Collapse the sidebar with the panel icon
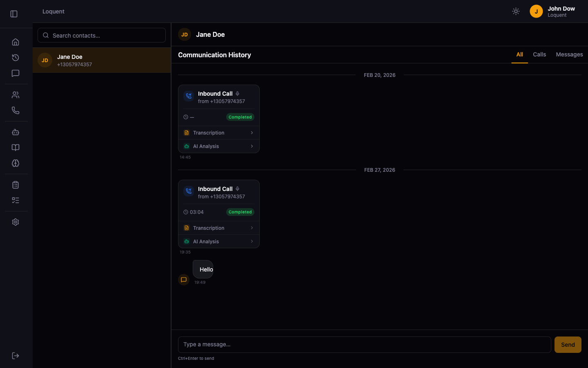 point(13,13)
